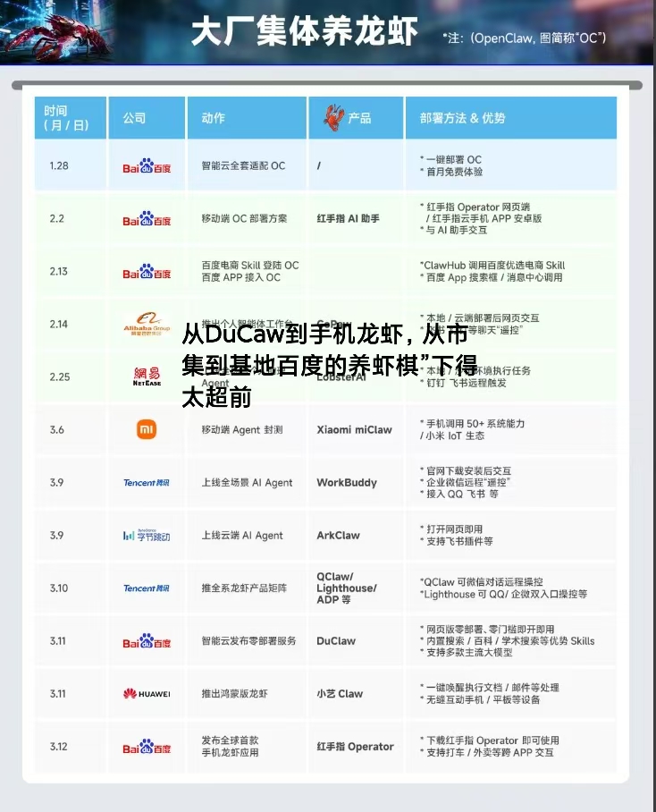Click the Huawei logo
The height and width of the screenshot is (812, 656).
click(x=147, y=694)
